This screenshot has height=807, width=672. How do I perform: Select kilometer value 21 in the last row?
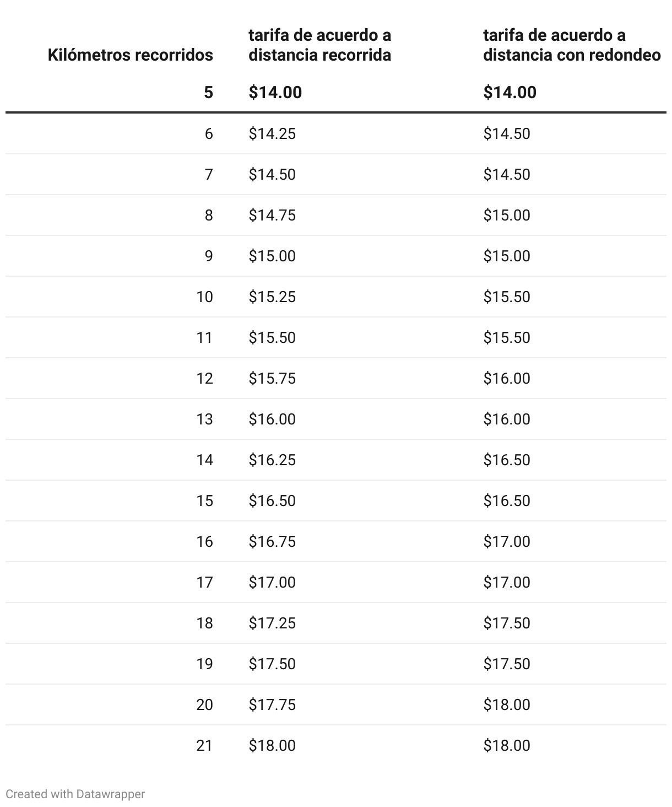(204, 745)
